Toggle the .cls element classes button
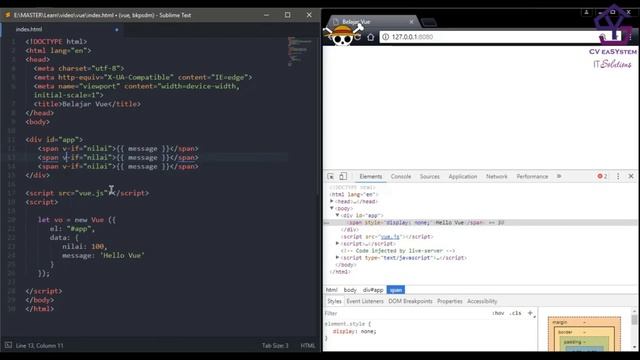640x360 pixels. tap(516, 313)
